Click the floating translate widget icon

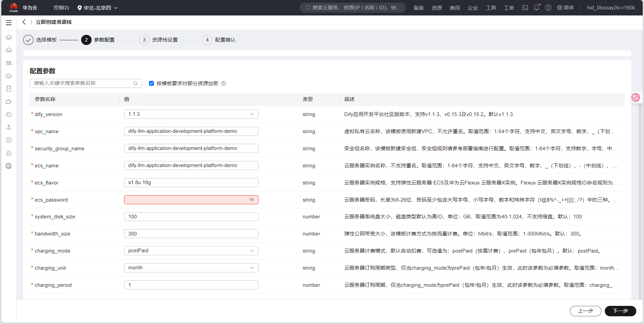click(x=636, y=98)
